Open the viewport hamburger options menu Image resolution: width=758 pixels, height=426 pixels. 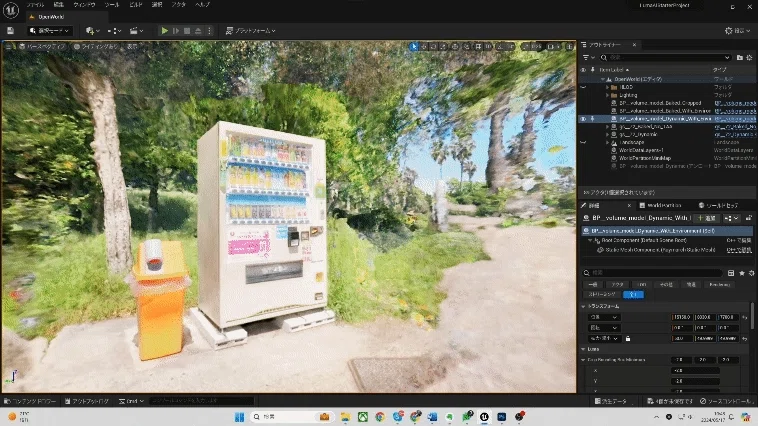tap(9, 46)
